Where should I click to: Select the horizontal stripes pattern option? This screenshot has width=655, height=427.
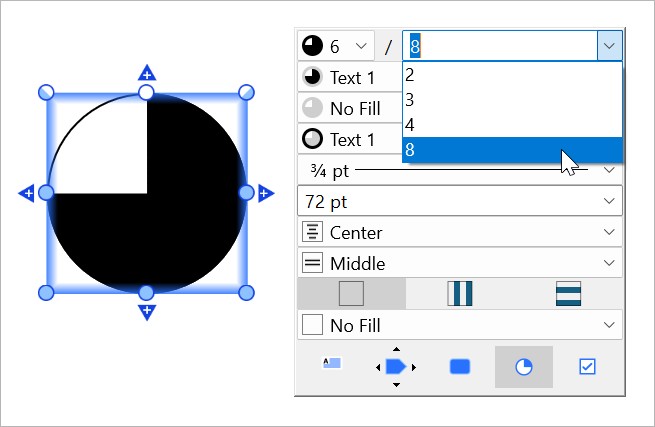tap(568, 293)
